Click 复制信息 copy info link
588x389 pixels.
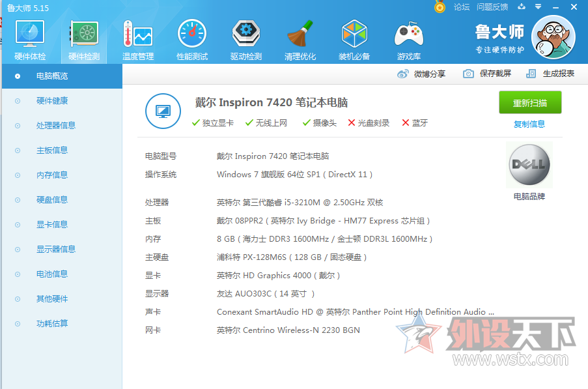529,124
